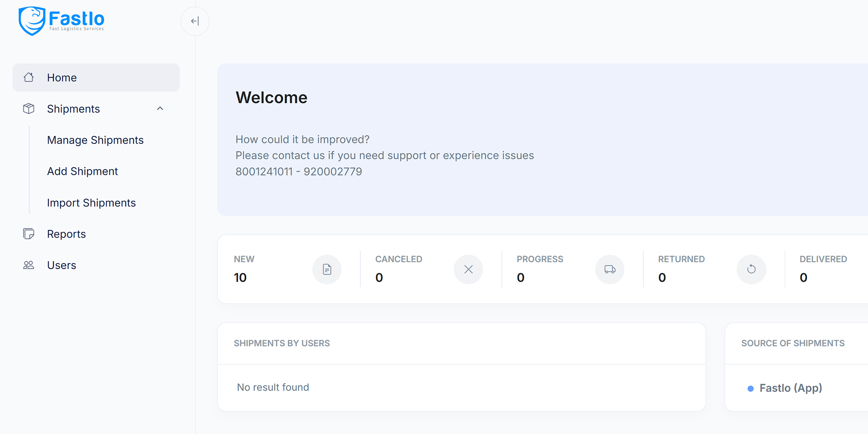The image size is (868, 434).
Task: Click the Users people icon
Action: coord(29,265)
